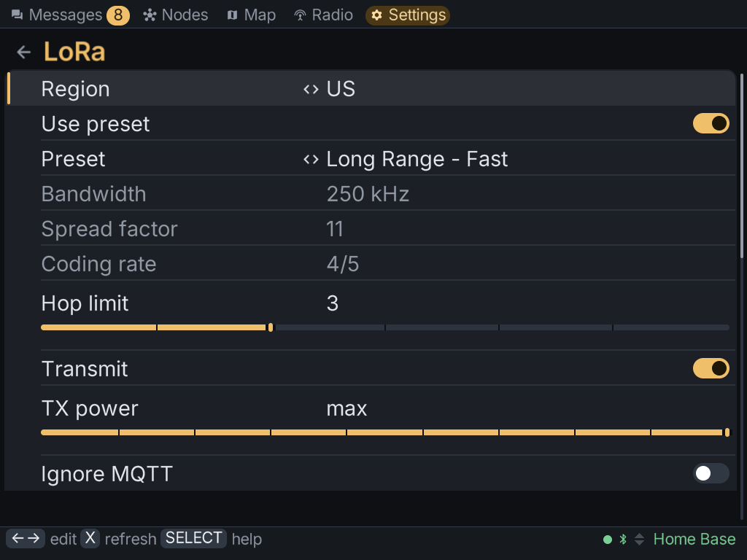Viewport: 747px width, 560px height.
Task: Click the unread messages badge showing 8
Action: [x=117, y=15]
